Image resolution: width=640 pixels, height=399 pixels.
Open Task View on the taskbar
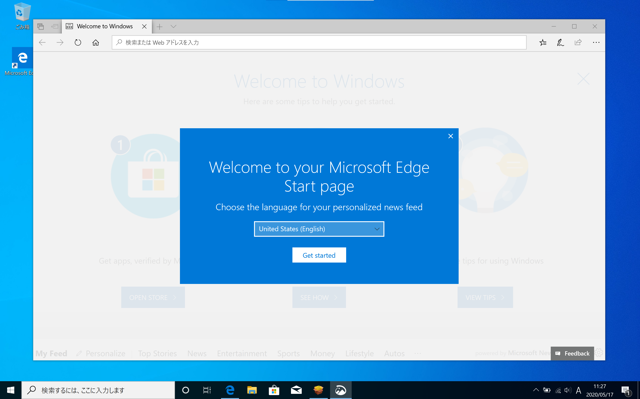(x=207, y=390)
